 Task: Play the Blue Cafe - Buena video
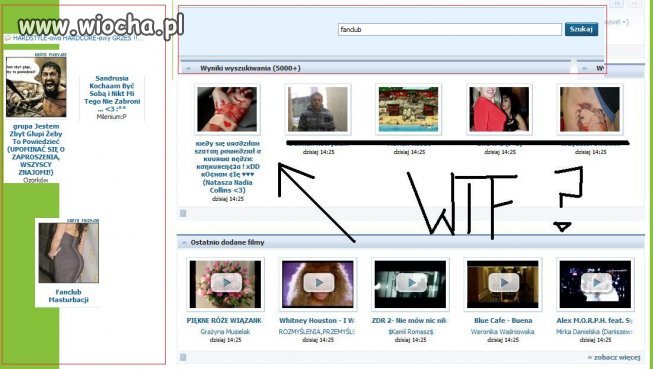[x=503, y=284]
